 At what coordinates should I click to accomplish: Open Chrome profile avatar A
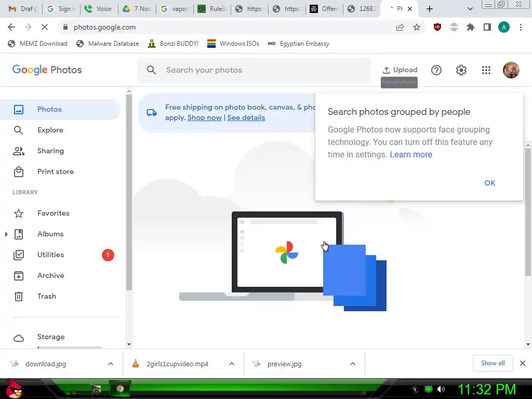pos(504,27)
